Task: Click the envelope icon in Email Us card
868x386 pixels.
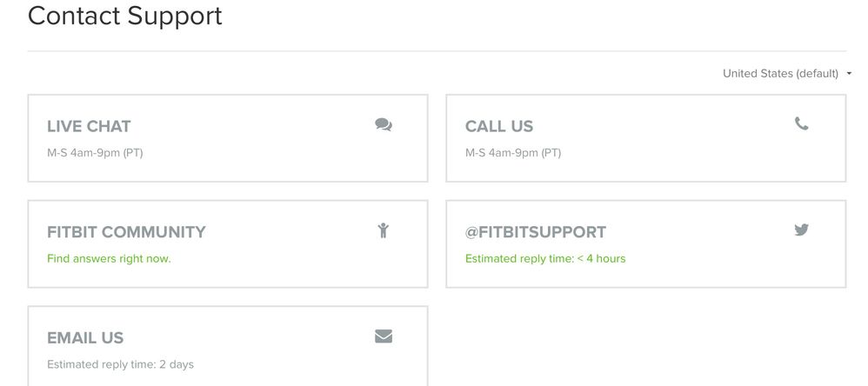Action: click(x=383, y=336)
